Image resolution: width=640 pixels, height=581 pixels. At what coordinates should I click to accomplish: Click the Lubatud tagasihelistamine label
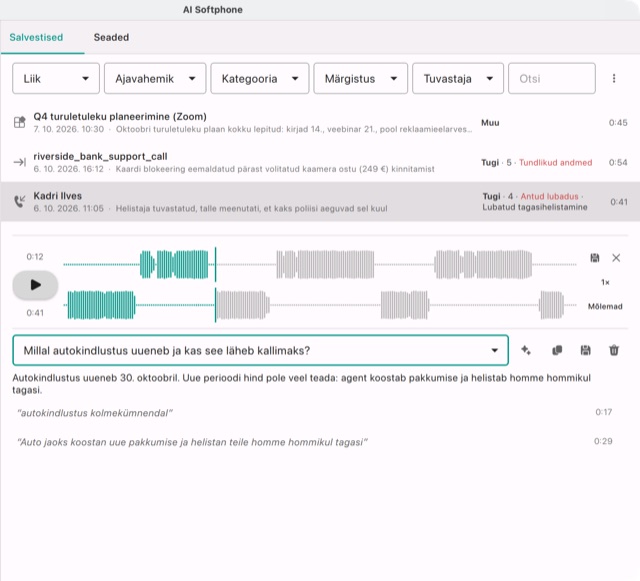(535, 207)
